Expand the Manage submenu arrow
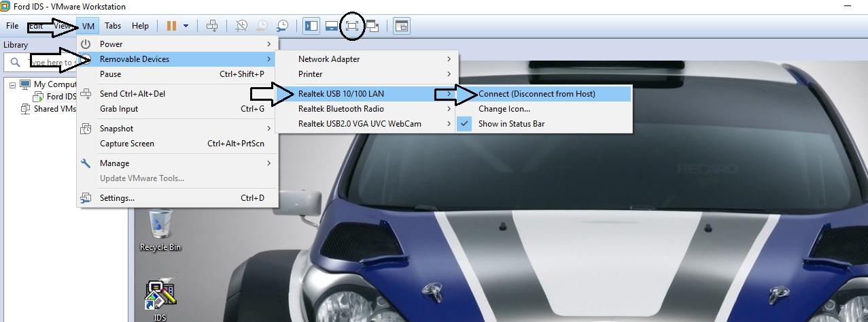This screenshot has width=868, height=322. coord(268,163)
